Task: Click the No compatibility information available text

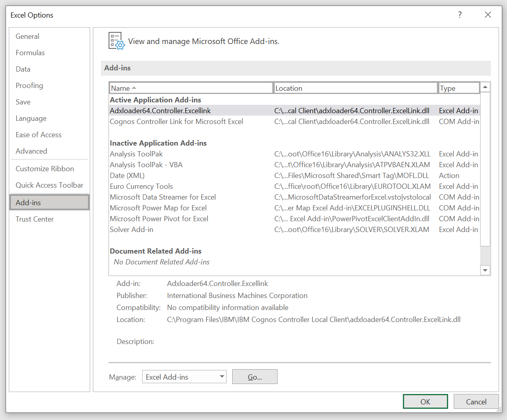Action: coord(227,308)
